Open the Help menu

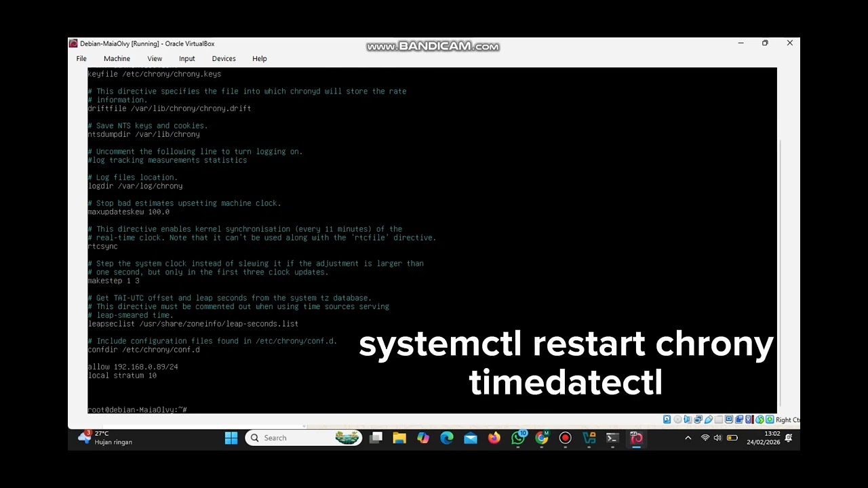coord(260,58)
